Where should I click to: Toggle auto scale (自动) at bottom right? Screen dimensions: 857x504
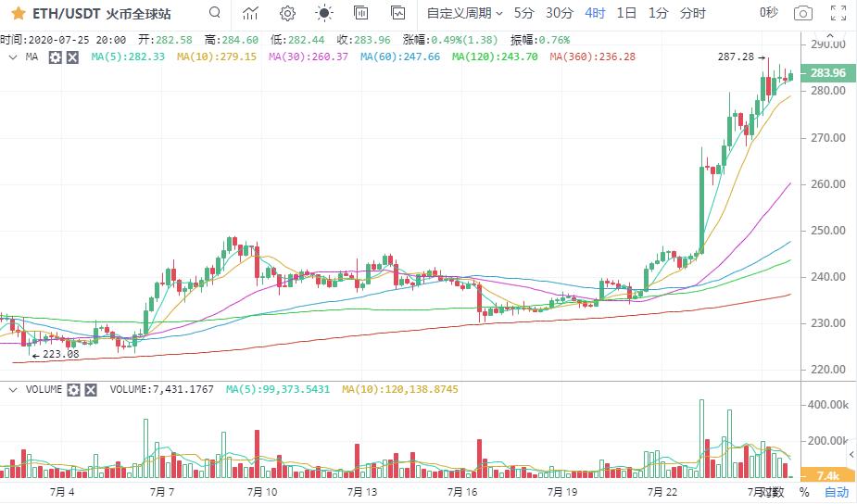click(x=836, y=492)
